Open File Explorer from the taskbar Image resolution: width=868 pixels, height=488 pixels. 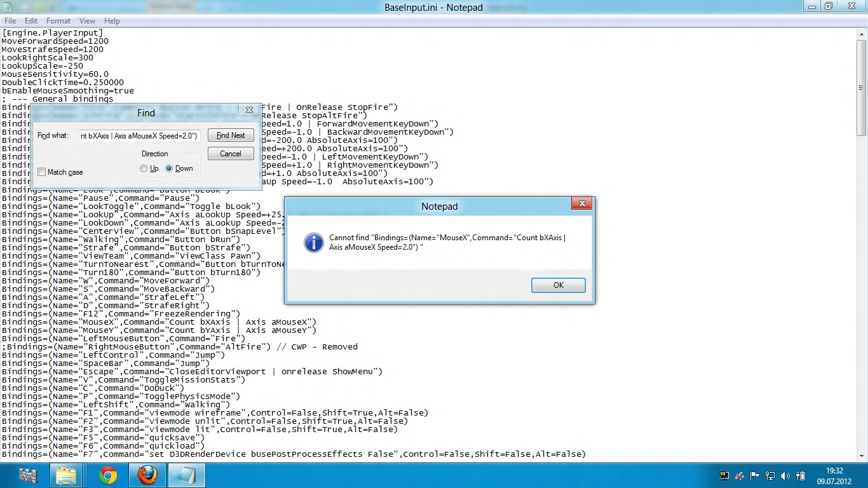coord(66,475)
